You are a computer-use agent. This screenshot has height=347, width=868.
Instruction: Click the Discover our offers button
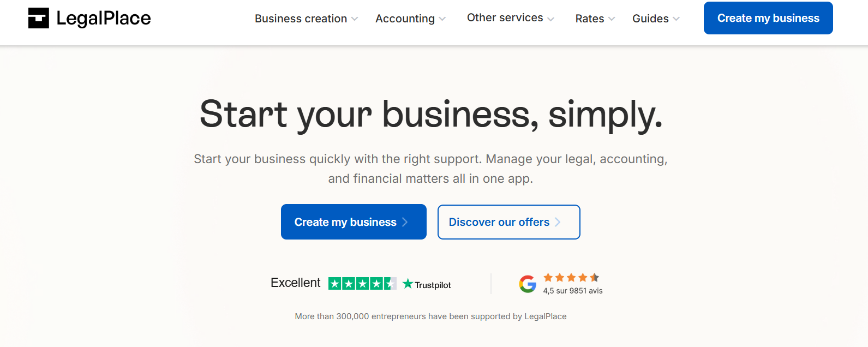coord(509,222)
